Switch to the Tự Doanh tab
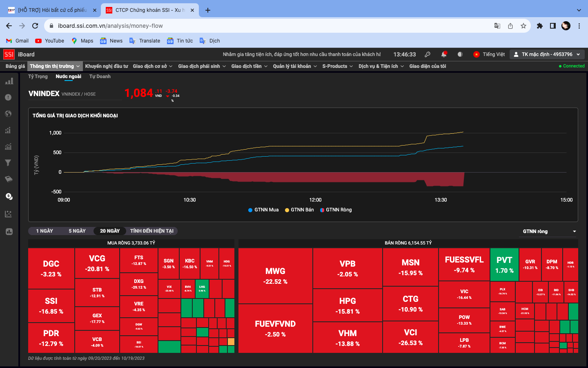Screen dimensions: 588x368 point(100,76)
